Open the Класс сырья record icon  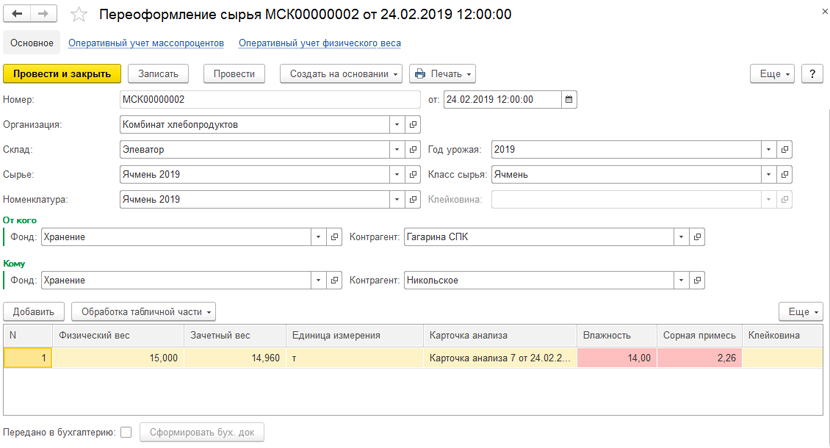pos(784,174)
